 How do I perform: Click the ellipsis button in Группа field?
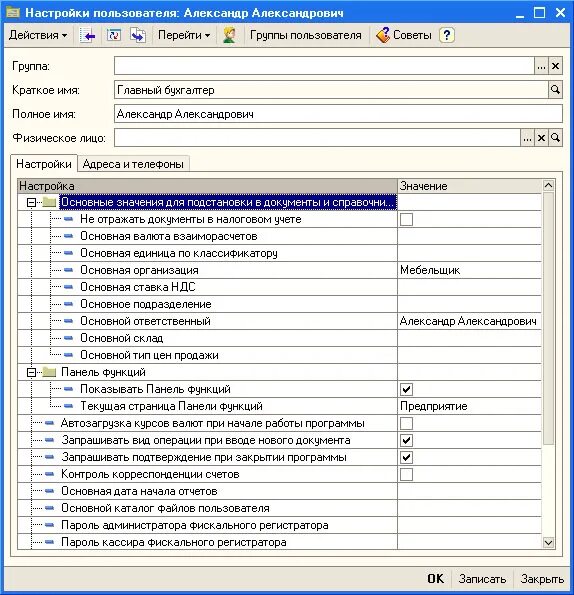click(541, 66)
